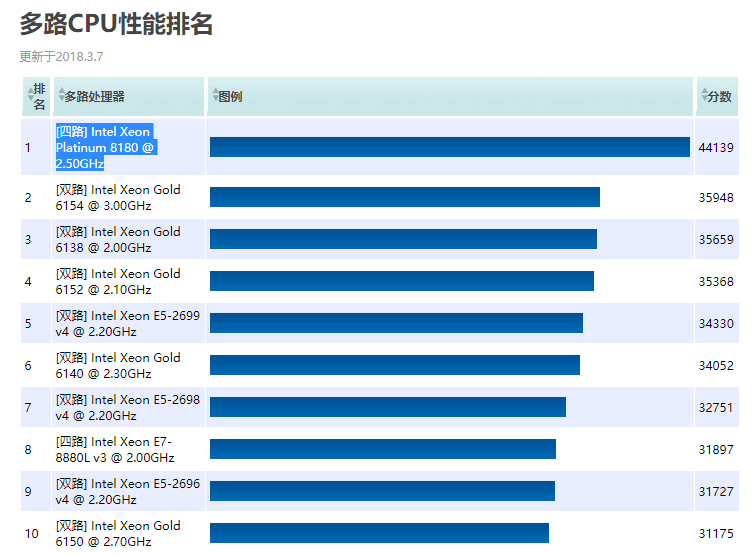Click the longest blue bar in rank 1 row
The image size is (753, 555).
click(x=449, y=147)
